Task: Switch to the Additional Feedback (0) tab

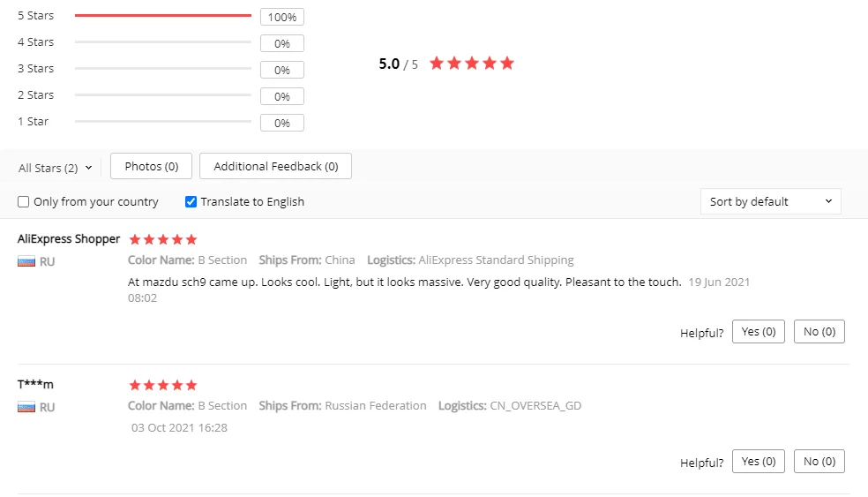Action: click(275, 166)
